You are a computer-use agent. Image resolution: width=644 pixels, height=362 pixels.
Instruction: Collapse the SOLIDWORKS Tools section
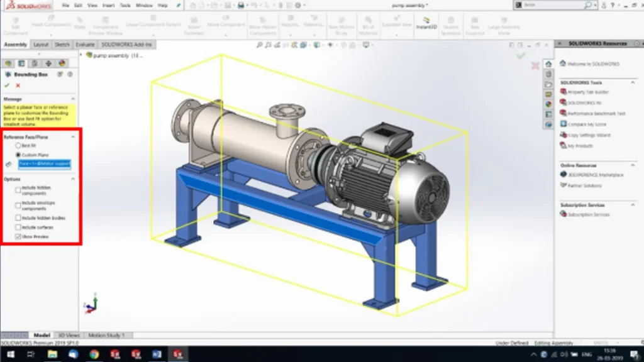click(633, 82)
